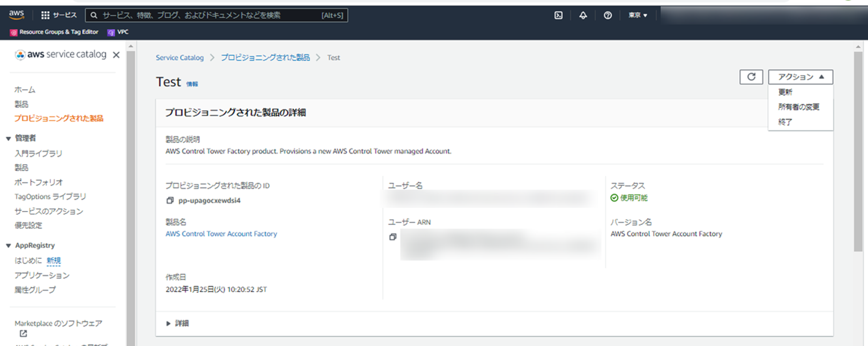Viewport: 868px width, 346px height.
Task: Select 終了 from the action menu
Action: [785, 122]
